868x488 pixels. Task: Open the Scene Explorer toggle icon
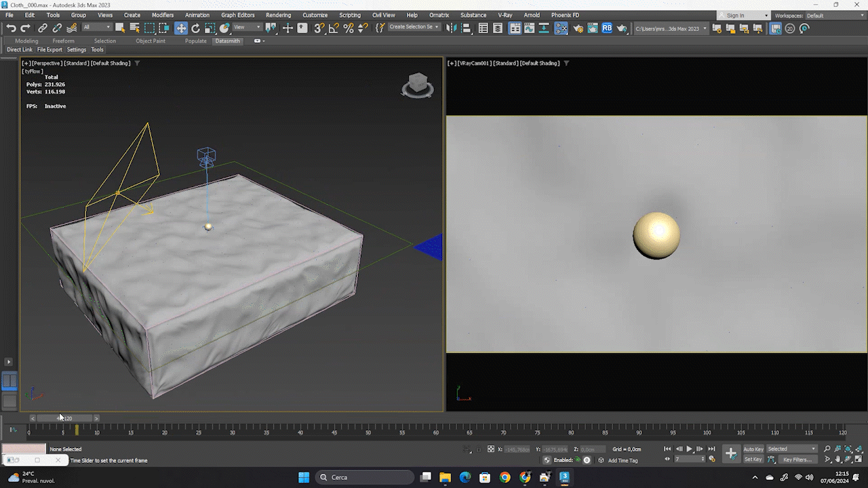pyautogui.click(x=484, y=28)
